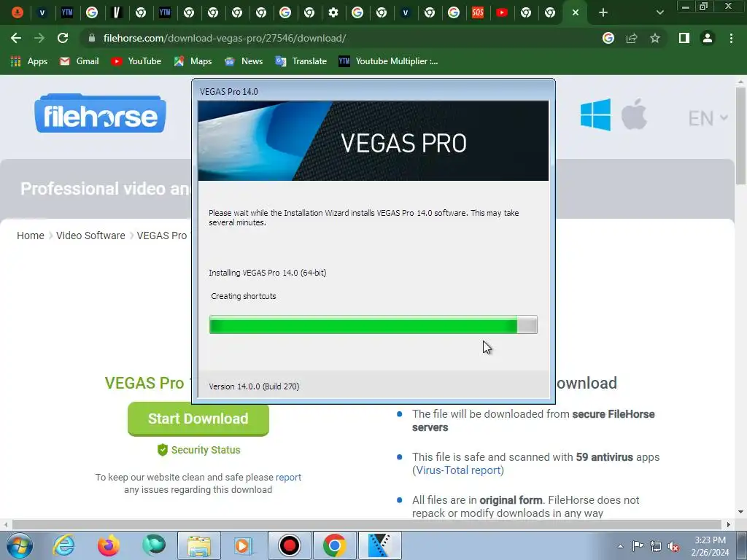Switch to the tab with the italic V icon
This screenshot has width=747, height=560.
click(116, 13)
